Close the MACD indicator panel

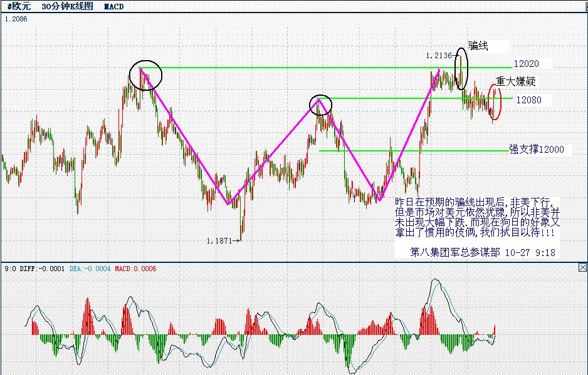582,267
